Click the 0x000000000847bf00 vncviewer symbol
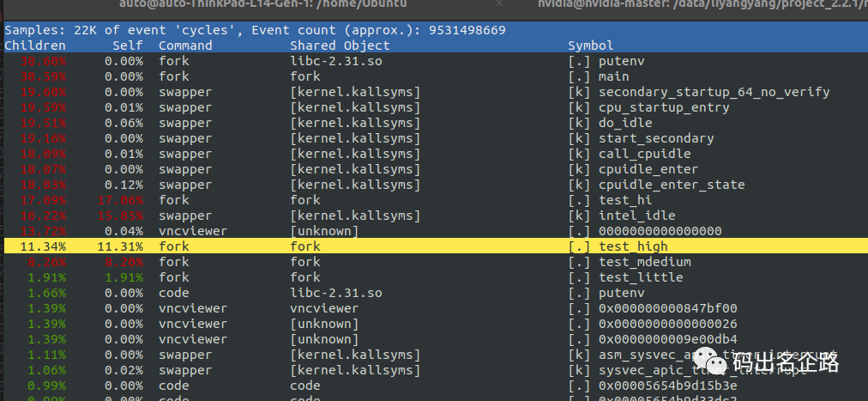 [668, 308]
